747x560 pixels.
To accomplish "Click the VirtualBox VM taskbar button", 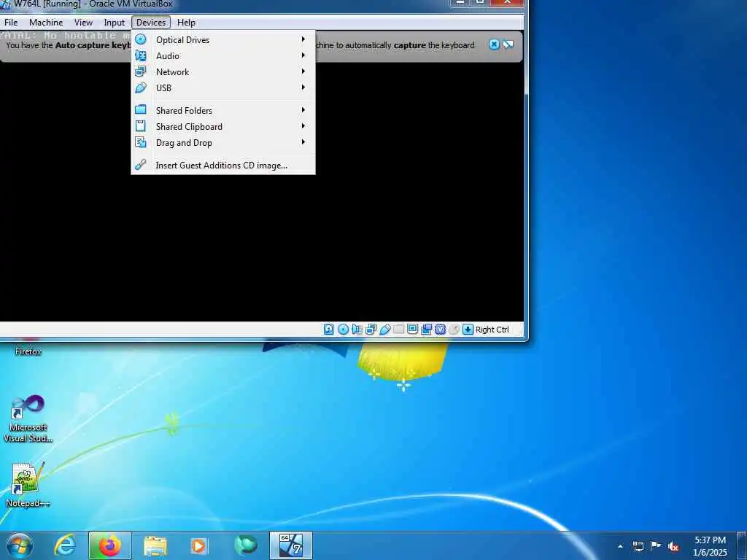I will pyautogui.click(x=290, y=545).
